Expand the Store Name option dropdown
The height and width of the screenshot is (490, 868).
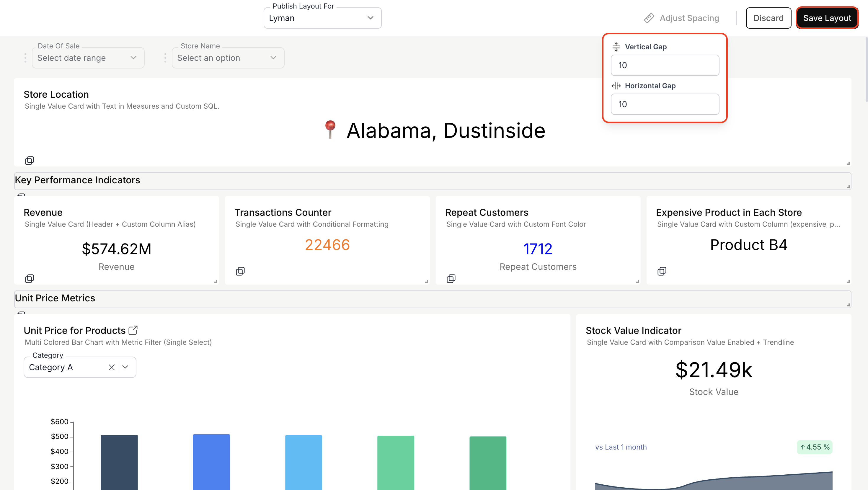pyautogui.click(x=228, y=58)
